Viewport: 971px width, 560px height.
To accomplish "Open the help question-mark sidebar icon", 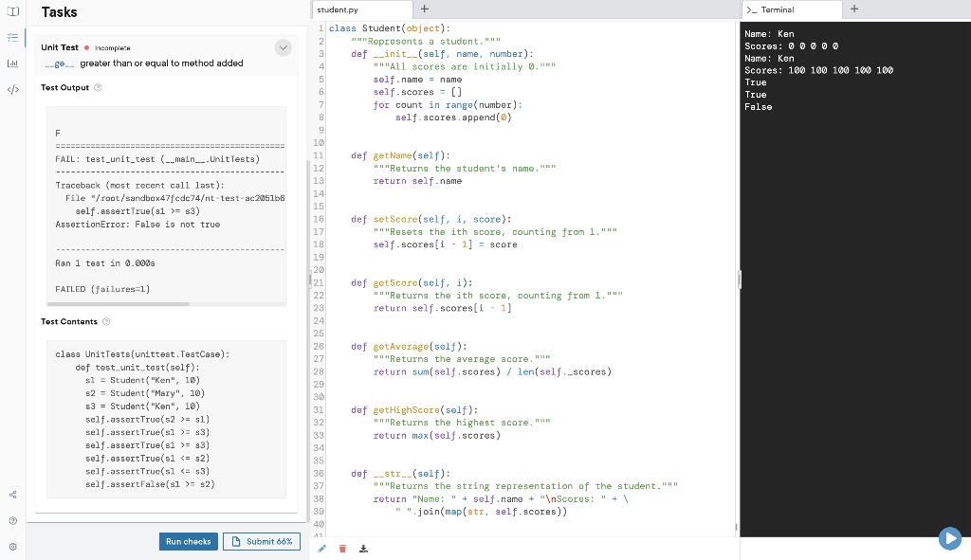I will click(13, 520).
